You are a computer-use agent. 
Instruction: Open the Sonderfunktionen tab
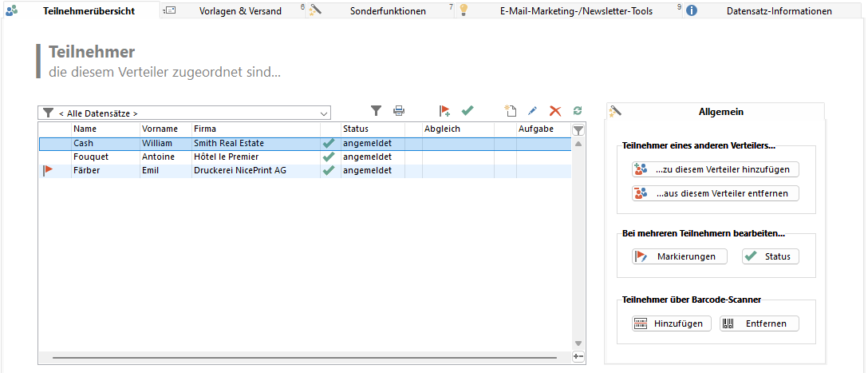coord(387,11)
